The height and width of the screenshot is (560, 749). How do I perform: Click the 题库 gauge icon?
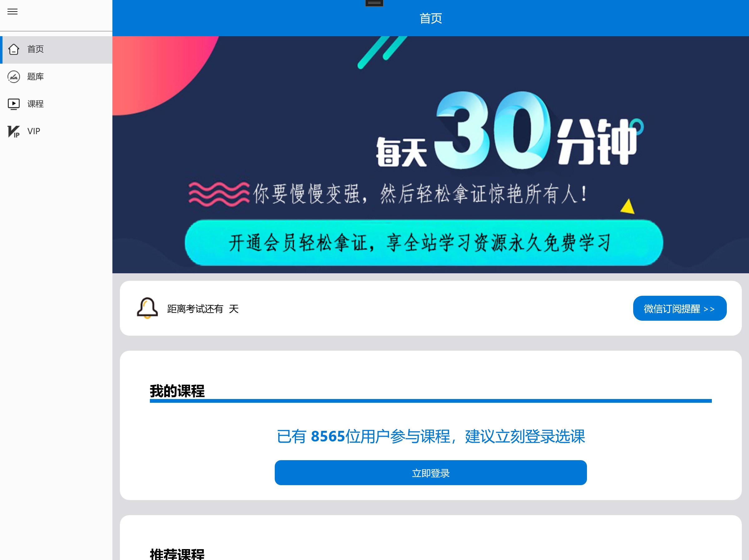(x=13, y=77)
